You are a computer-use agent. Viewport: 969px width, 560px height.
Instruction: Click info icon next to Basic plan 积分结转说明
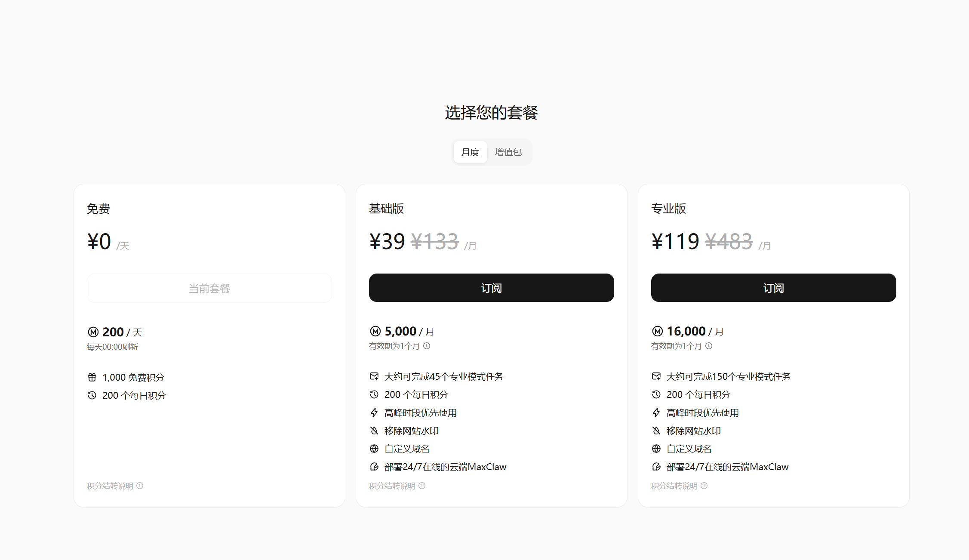click(422, 486)
